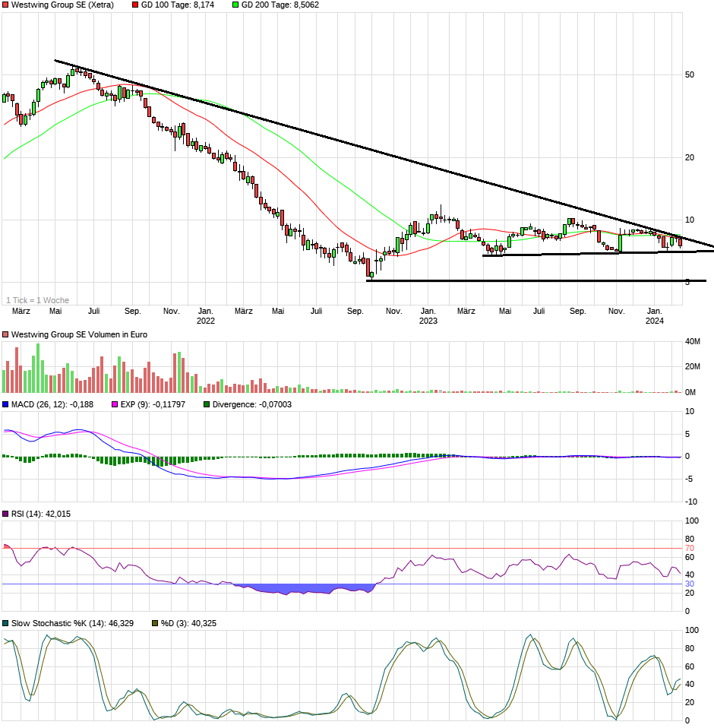Select the magenta EXP (9) legend marker
714x728 pixels.
[115, 404]
